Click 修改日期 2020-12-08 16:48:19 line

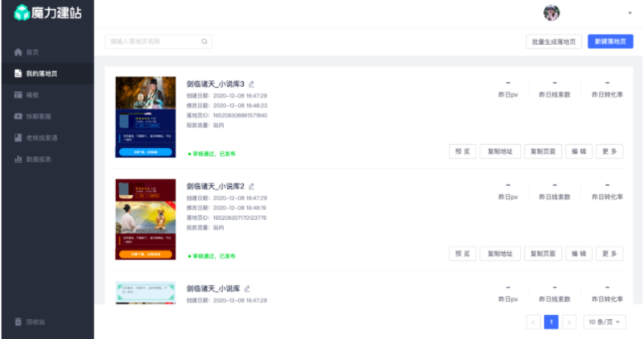tap(226, 208)
